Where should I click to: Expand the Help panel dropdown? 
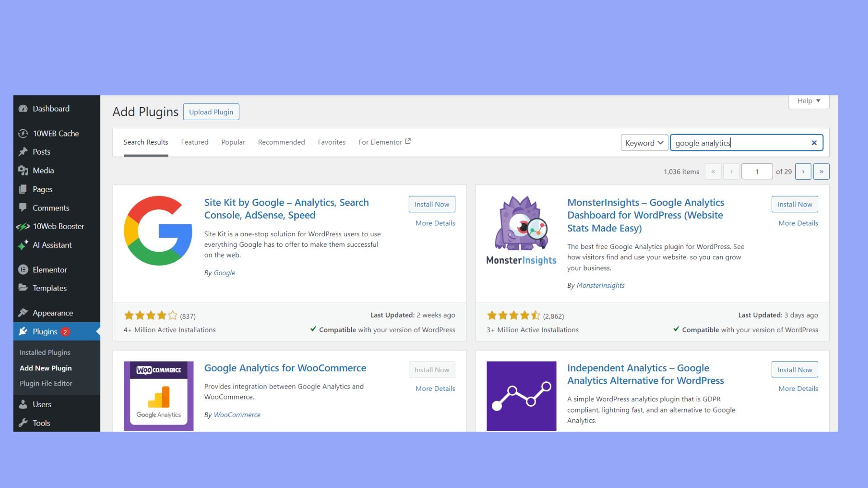[808, 101]
